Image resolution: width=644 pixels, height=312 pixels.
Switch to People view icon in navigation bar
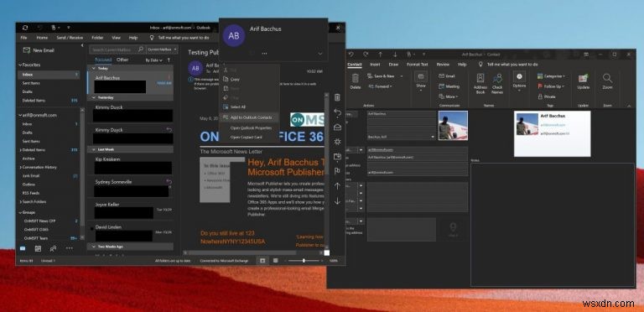[x=54, y=248]
